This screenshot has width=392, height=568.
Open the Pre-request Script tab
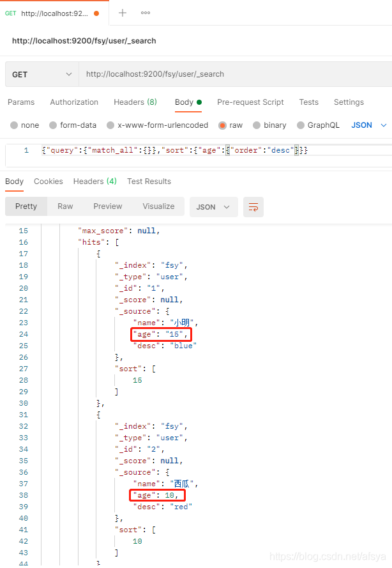[x=250, y=102]
